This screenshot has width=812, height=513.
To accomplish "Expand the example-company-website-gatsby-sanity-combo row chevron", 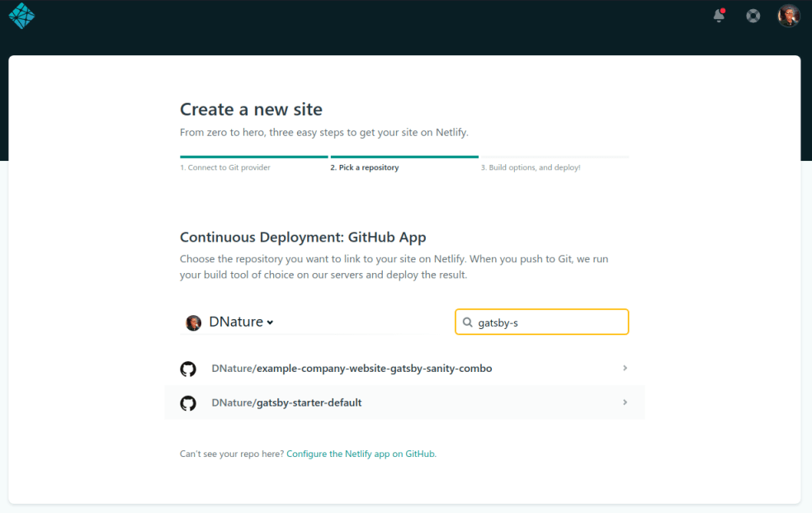I will [625, 368].
